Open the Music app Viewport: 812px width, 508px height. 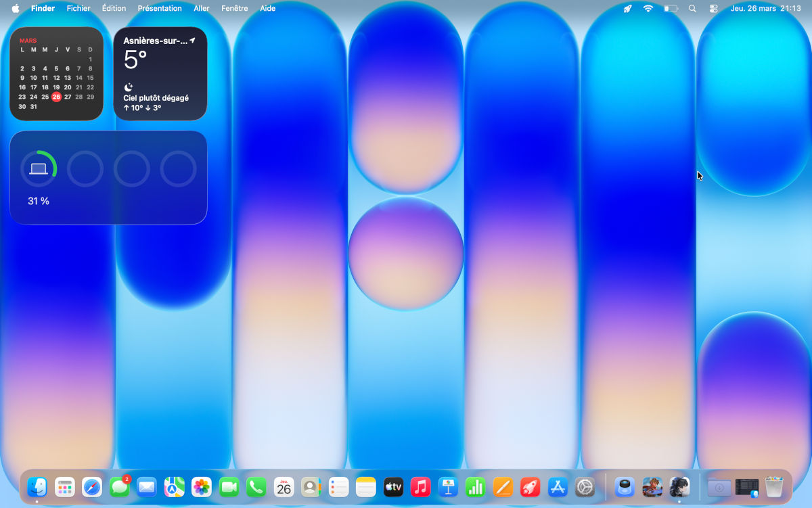tap(420, 487)
